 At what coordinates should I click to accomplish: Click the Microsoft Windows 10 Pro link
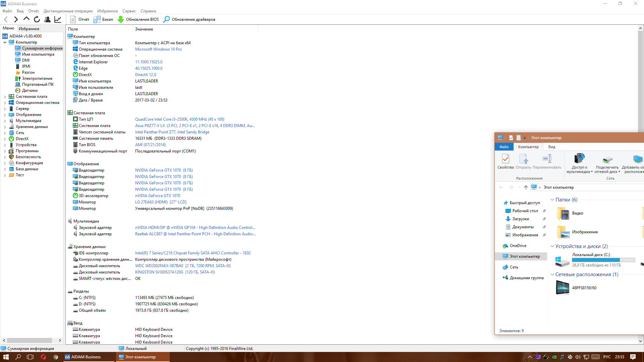pos(158,49)
